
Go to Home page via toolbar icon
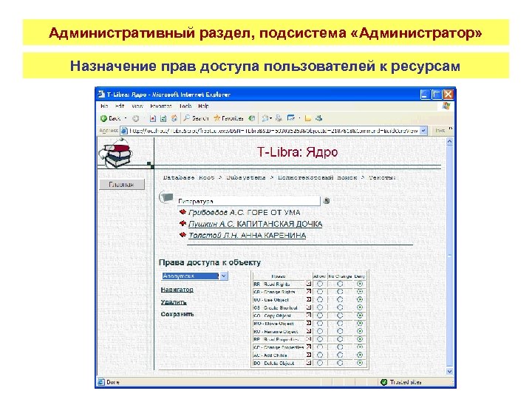[174, 118]
